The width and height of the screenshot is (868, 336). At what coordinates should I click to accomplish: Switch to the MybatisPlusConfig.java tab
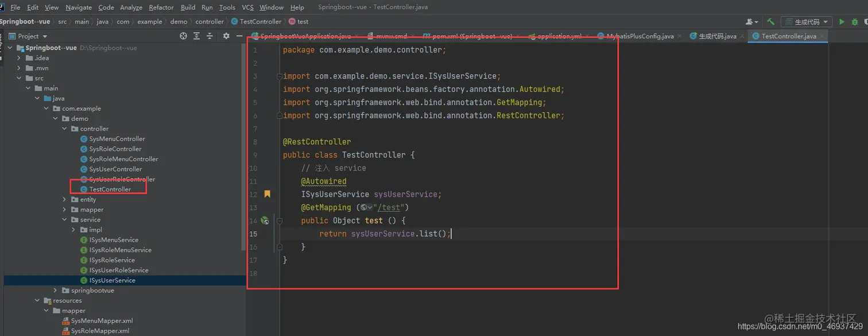point(640,36)
